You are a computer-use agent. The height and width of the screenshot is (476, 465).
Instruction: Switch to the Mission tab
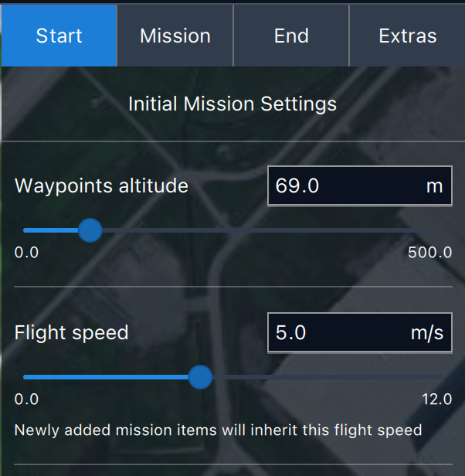click(175, 36)
